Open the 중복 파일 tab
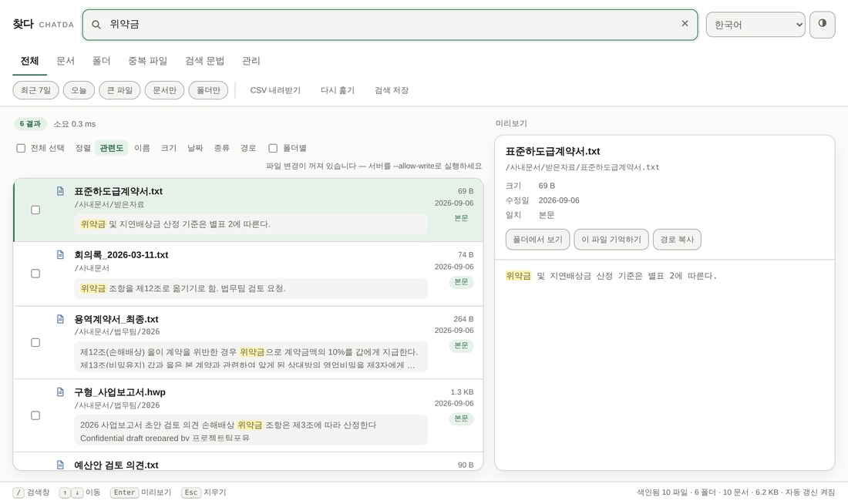Screen dimensions: 848x504 click(x=148, y=61)
